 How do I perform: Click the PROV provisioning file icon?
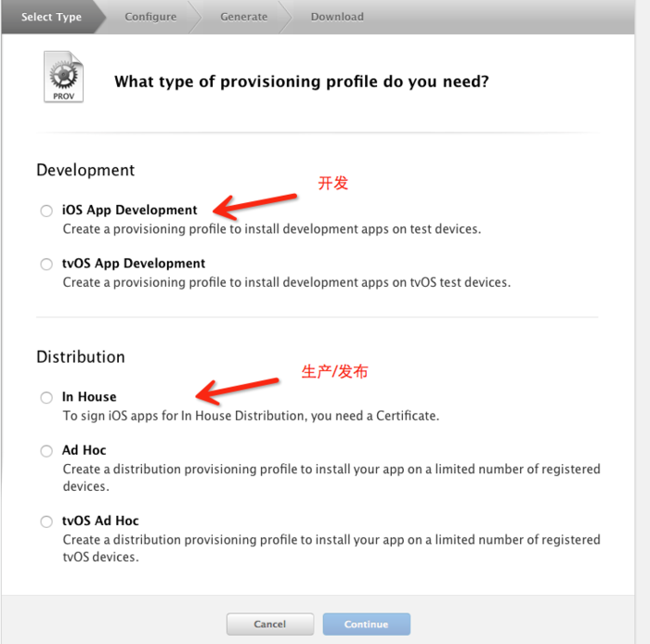[63, 77]
